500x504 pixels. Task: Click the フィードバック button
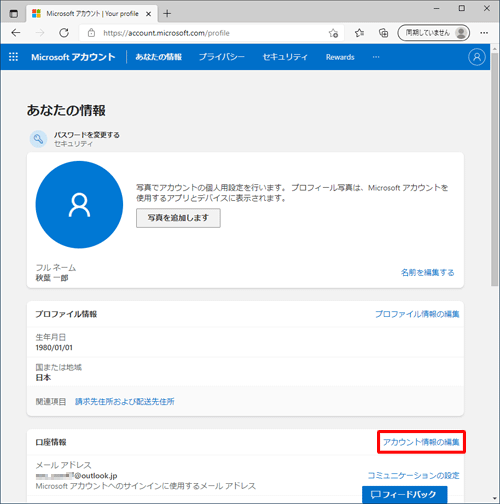point(405,495)
